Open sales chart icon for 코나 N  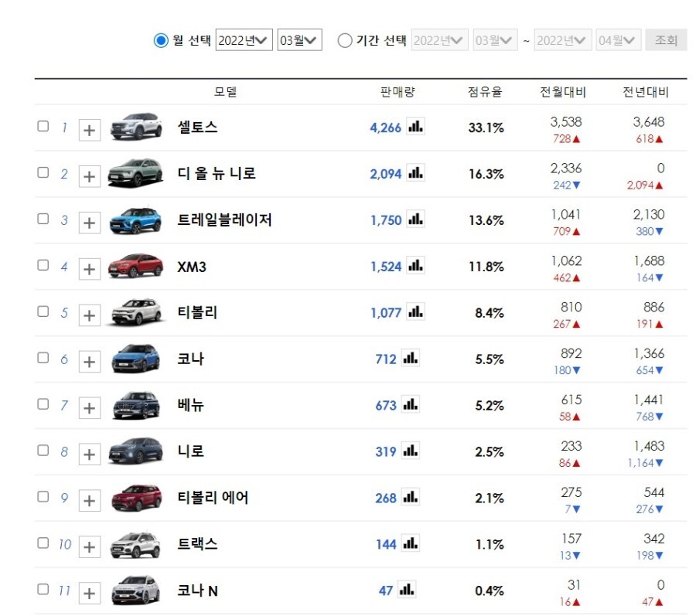click(x=407, y=590)
